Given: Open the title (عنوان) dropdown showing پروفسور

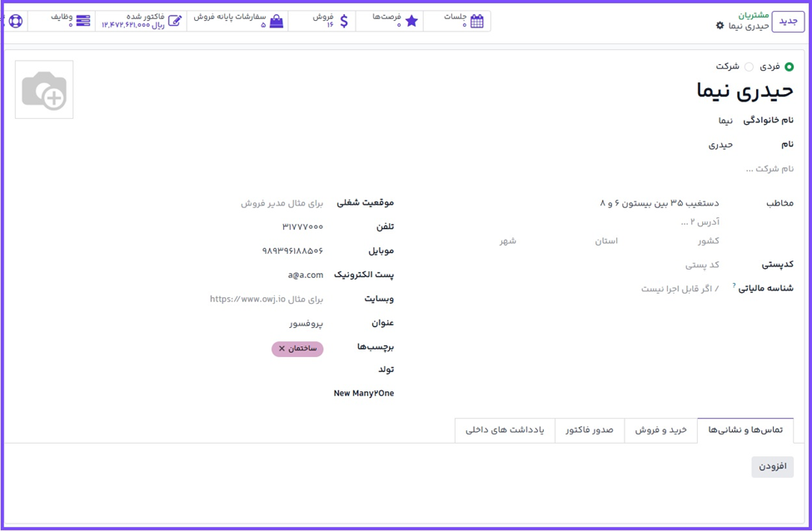Looking at the screenshot, I should tap(283, 323).
